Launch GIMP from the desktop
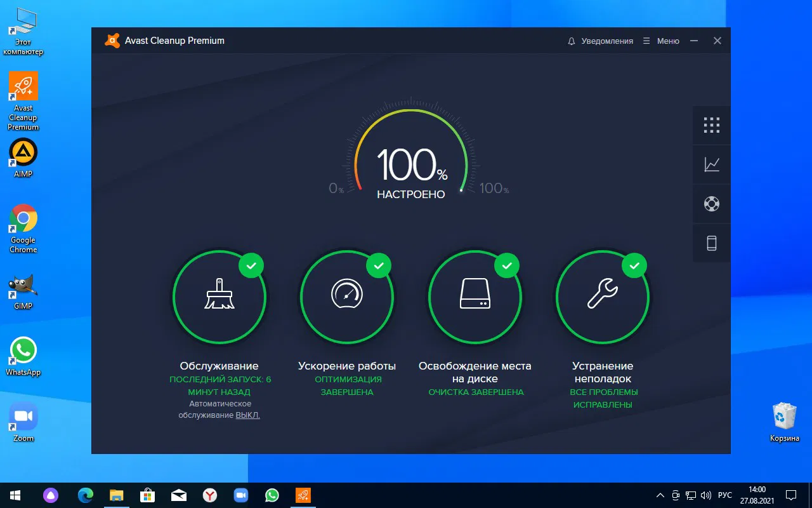Image resolution: width=812 pixels, height=508 pixels. click(23, 286)
